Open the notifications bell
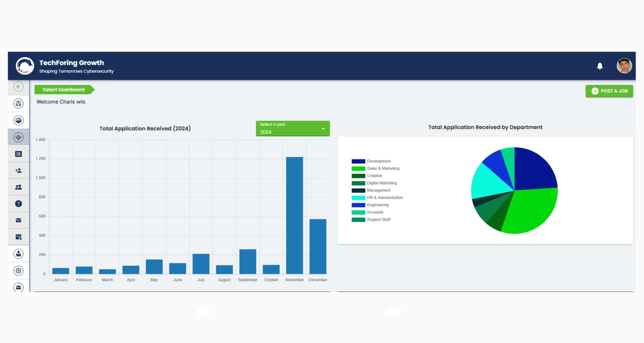Screen dimensions: 644x343 pos(600,66)
